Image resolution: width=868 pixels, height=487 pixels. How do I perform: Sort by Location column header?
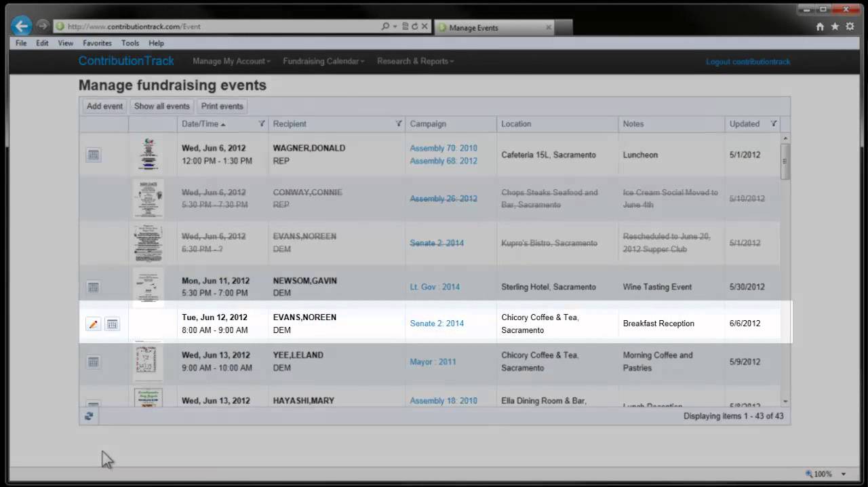pos(516,124)
